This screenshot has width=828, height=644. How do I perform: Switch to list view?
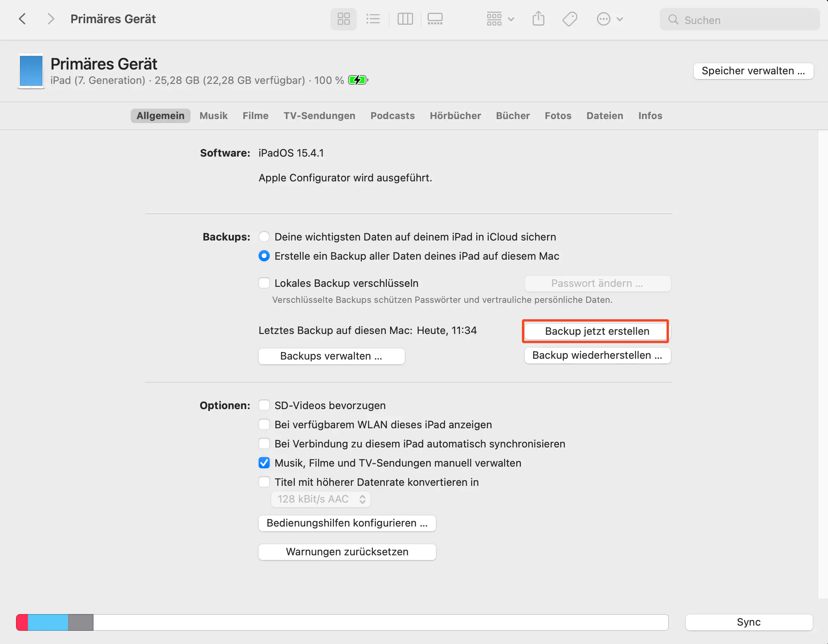pyautogui.click(x=373, y=19)
